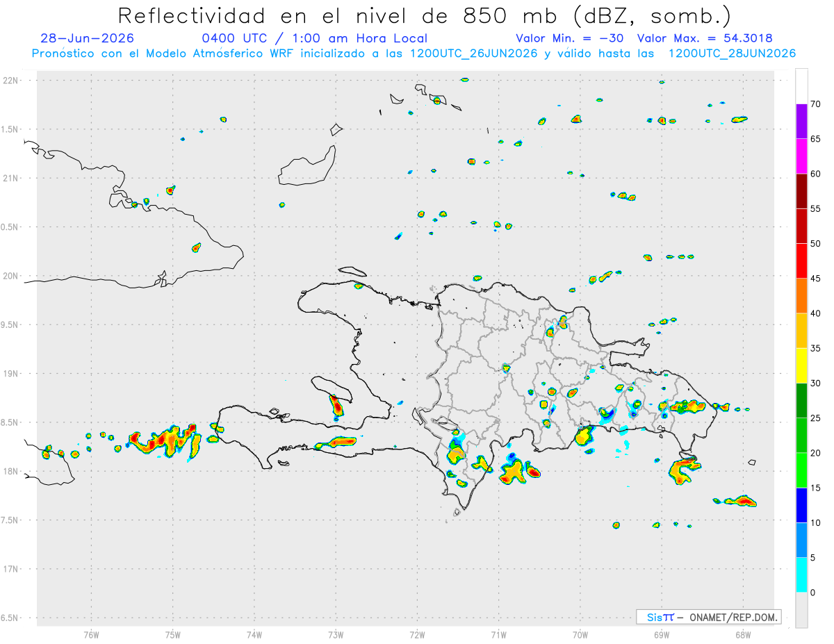Click the 35 dBZ colorbar label
Screen dimensions: 834x644
pos(816,348)
